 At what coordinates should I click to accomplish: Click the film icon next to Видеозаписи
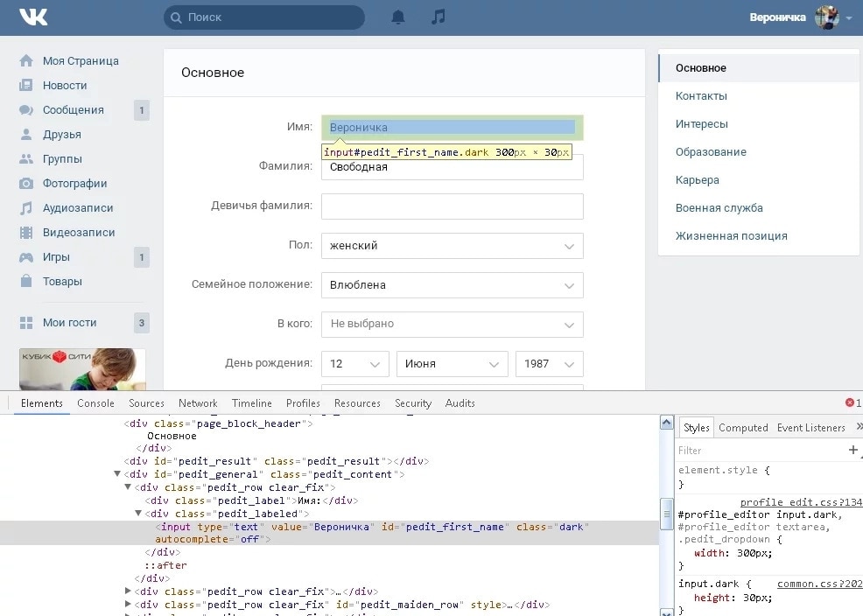pyautogui.click(x=26, y=233)
